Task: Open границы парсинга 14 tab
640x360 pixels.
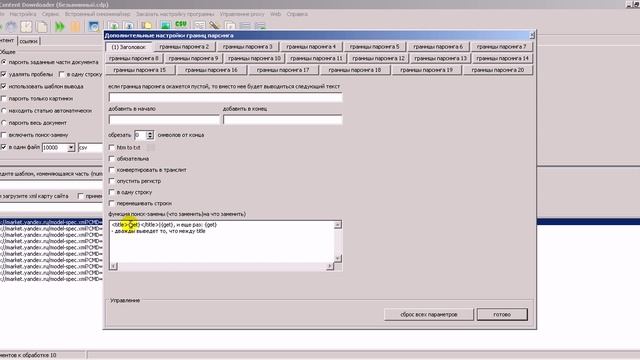Action: pyautogui.click(x=502, y=58)
